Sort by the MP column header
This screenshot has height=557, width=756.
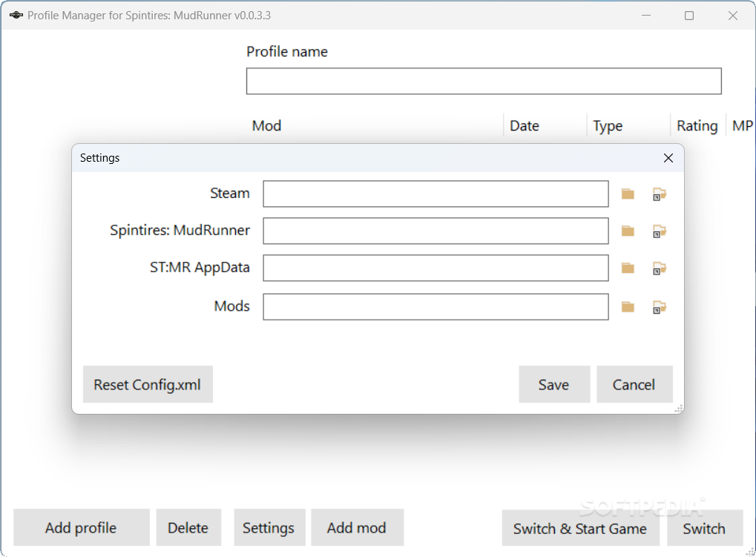coord(742,126)
